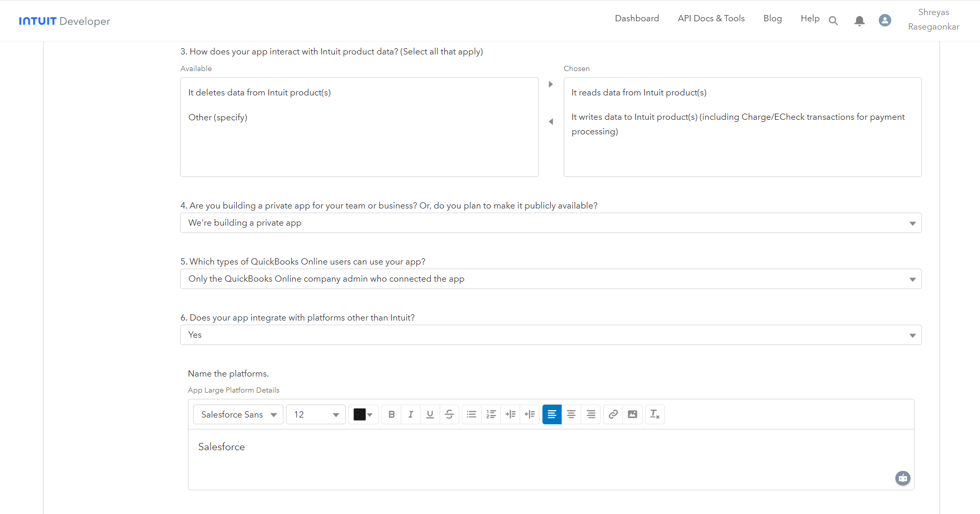
Task: Insert a numbered list
Action: pyautogui.click(x=491, y=414)
